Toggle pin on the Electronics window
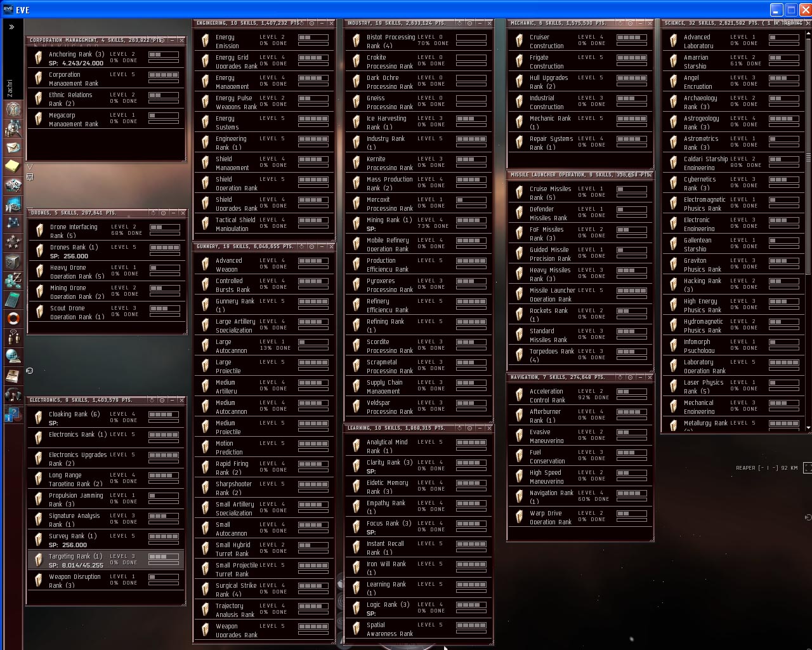The width and height of the screenshot is (812, 650). point(163,400)
